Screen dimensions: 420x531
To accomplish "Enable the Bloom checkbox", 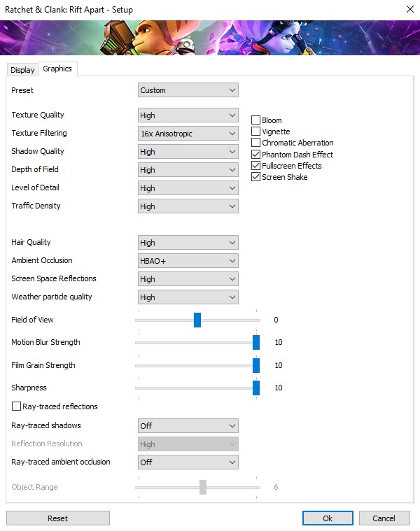I will coord(256,120).
